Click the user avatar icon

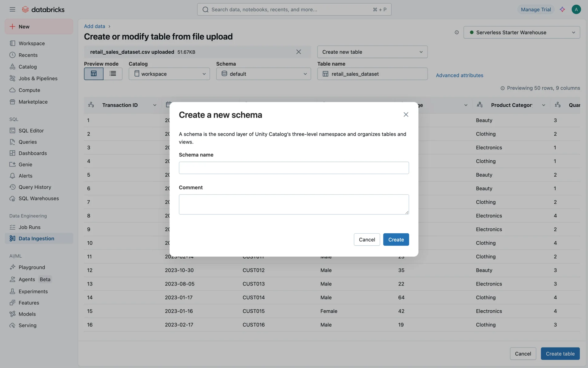pos(576,10)
